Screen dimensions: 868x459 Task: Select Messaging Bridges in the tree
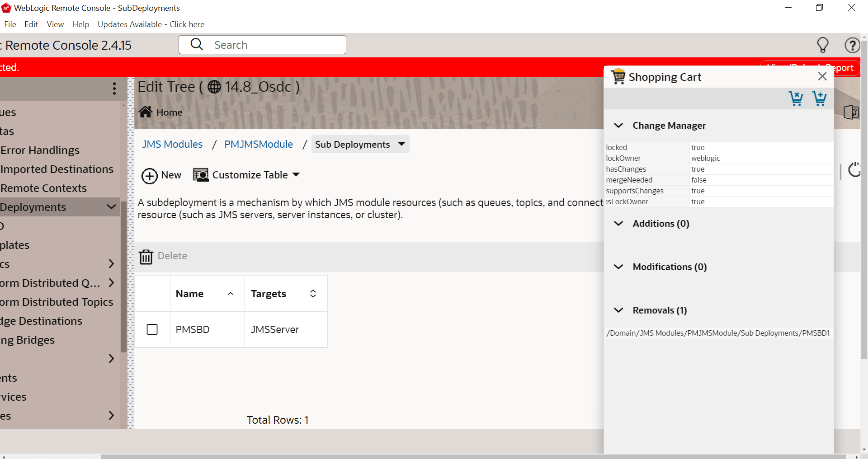click(x=27, y=340)
